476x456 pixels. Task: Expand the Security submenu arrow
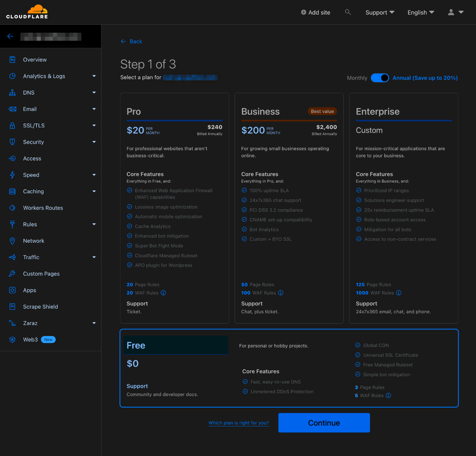pyautogui.click(x=94, y=142)
